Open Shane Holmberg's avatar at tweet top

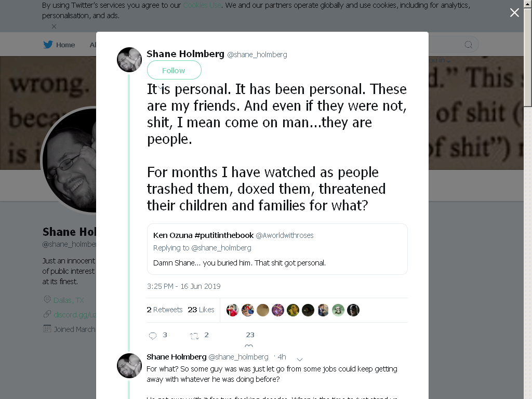click(129, 60)
